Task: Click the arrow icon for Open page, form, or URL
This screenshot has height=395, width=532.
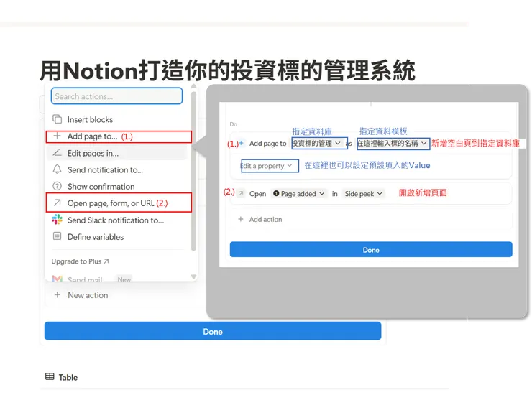Action: tap(57, 203)
